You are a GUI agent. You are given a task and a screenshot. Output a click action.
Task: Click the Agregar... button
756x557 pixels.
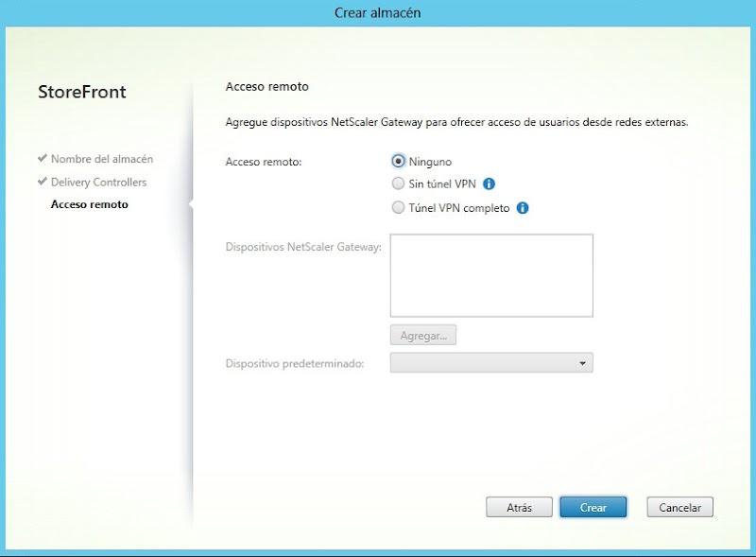coord(423,336)
